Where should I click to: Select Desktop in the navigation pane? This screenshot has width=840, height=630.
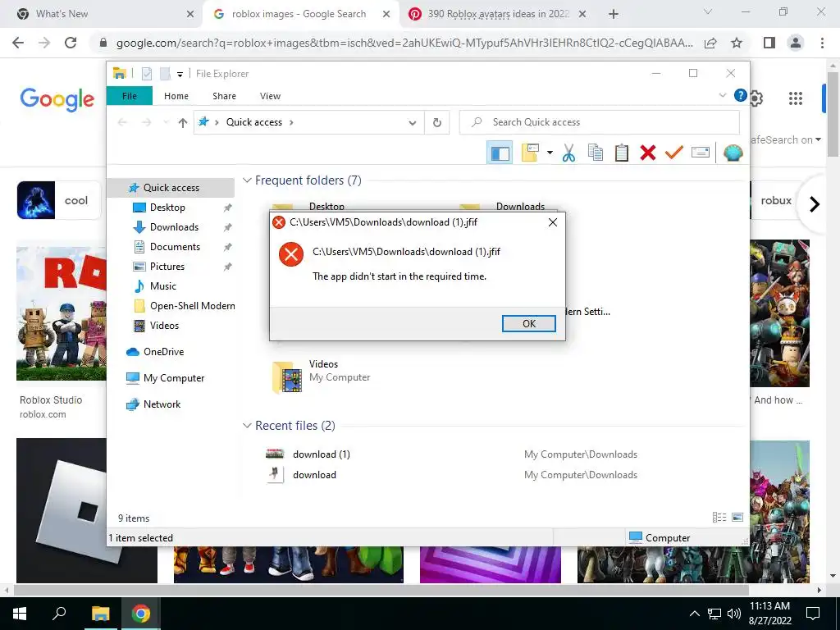pos(167,208)
